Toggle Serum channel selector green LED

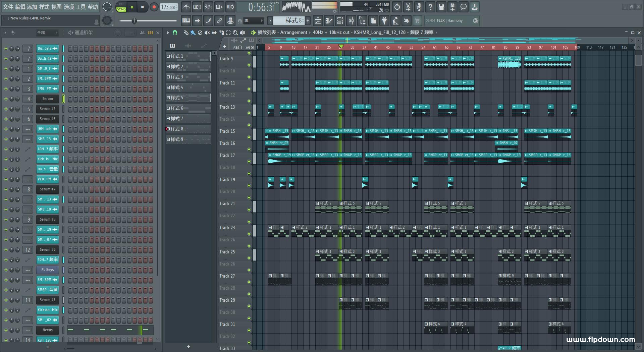point(63,99)
